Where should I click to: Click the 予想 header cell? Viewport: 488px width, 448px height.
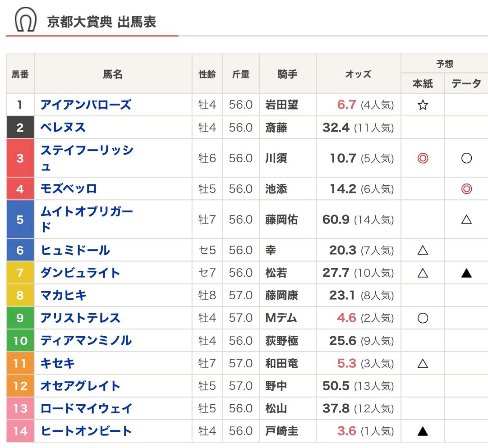(x=444, y=64)
